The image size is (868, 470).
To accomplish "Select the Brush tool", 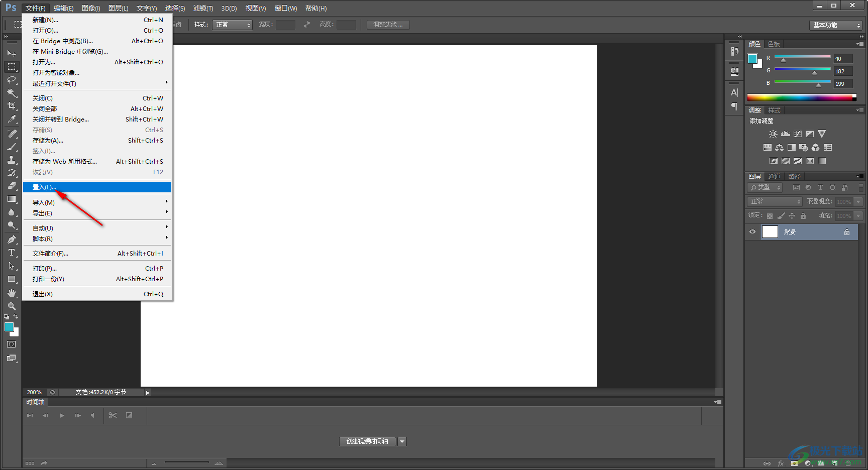I will point(12,147).
